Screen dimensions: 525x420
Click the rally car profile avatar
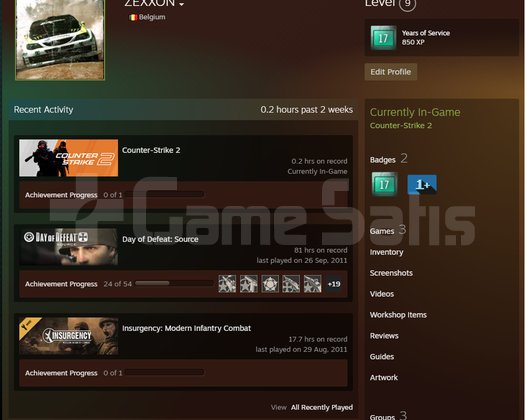point(60,40)
